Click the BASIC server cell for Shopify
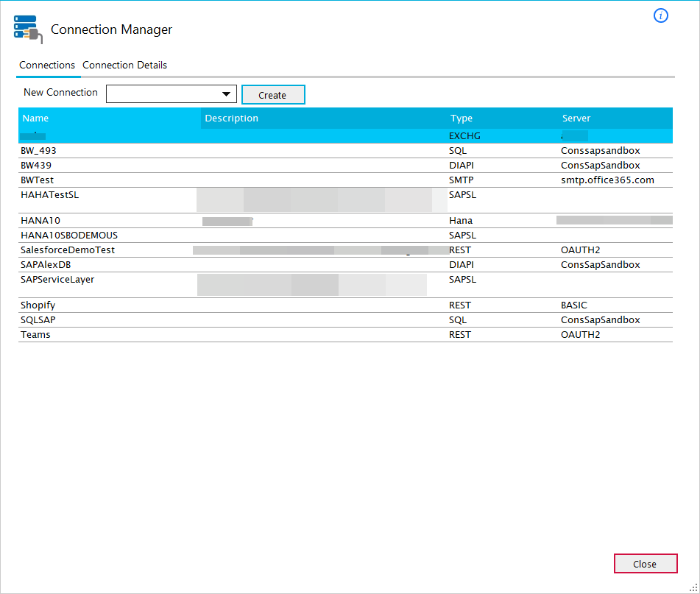Image resolution: width=700 pixels, height=594 pixels. click(574, 305)
